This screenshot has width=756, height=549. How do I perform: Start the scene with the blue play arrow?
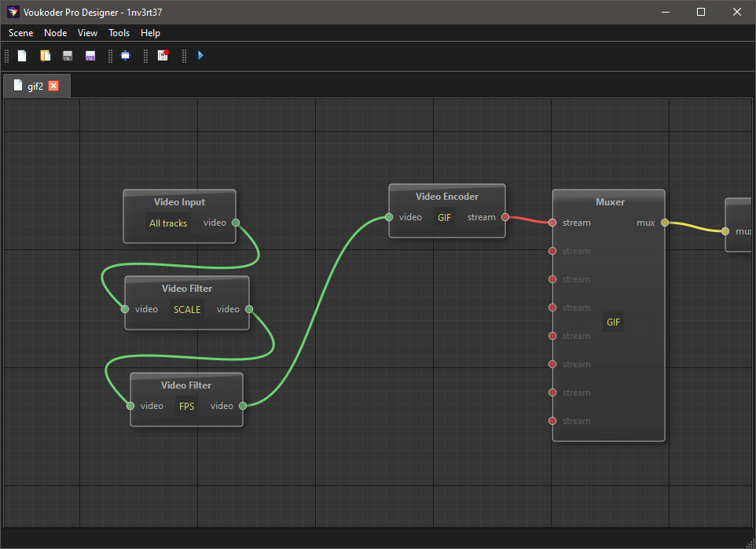pyautogui.click(x=200, y=56)
